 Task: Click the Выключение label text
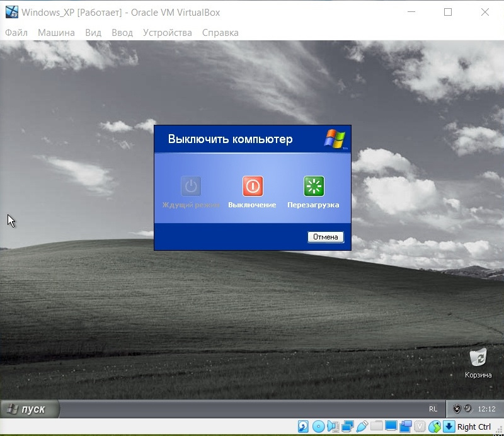click(x=252, y=205)
